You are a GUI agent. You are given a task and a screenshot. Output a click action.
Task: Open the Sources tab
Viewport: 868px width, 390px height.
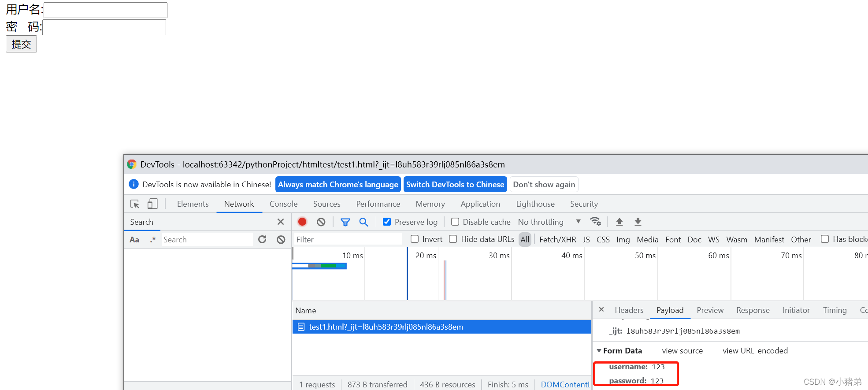[327, 204]
